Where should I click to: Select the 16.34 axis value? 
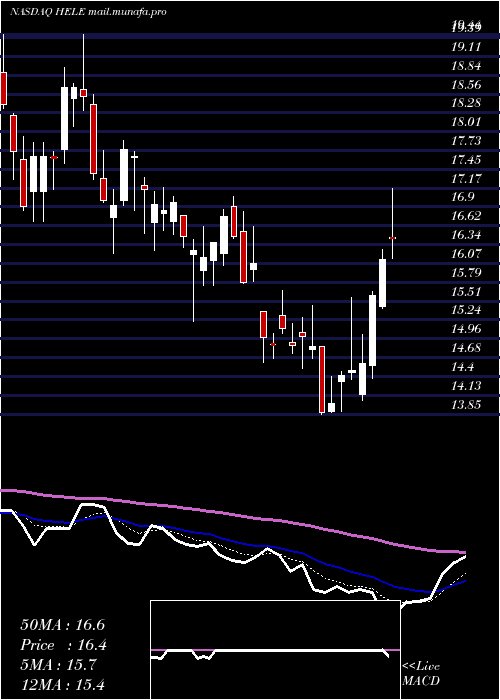coord(466,235)
